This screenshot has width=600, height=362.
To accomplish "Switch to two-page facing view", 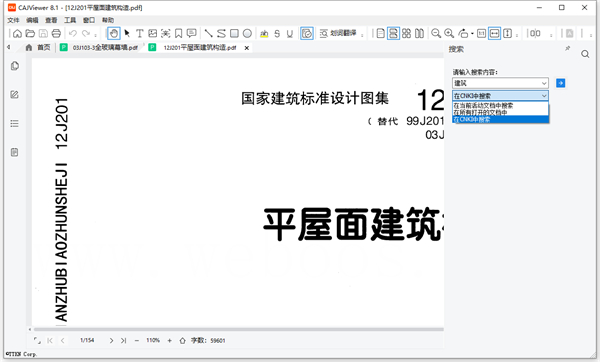I will [419, 34].
